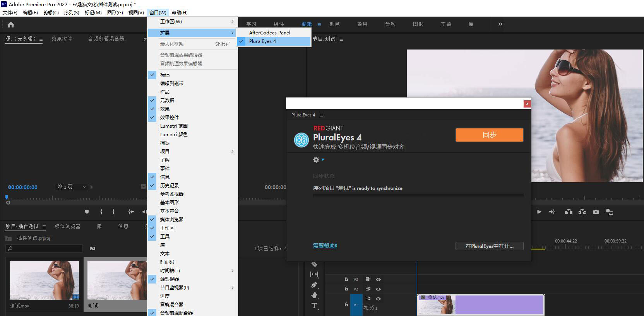This screenshot has width=644, height=316.
Task: Toggle lock on track V1
Action: pos(346,305)
